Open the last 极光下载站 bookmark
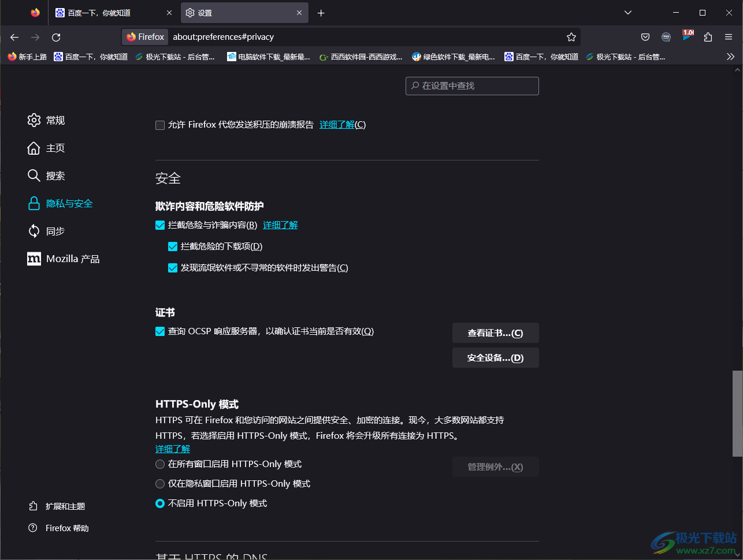The image size is (743, 560). tap(625, 57)
